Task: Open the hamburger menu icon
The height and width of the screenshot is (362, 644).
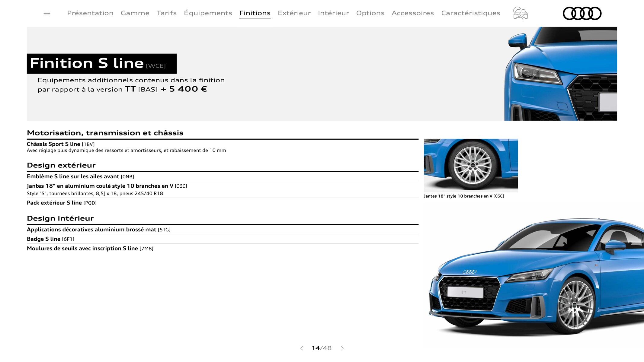Action: [x=47, y=14]
